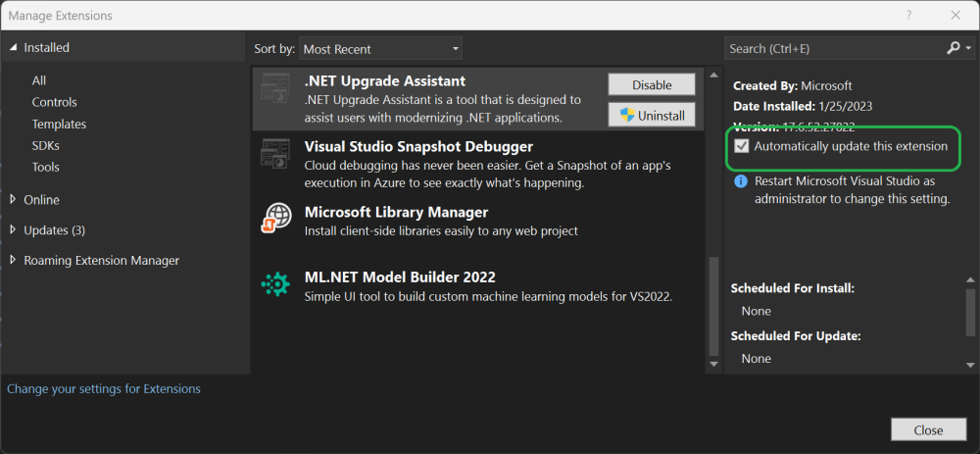980x454 pixels.
Task: Click the scheduled panel scrollbar thumb
Action: pyautogui.click(x=970, y=312)
